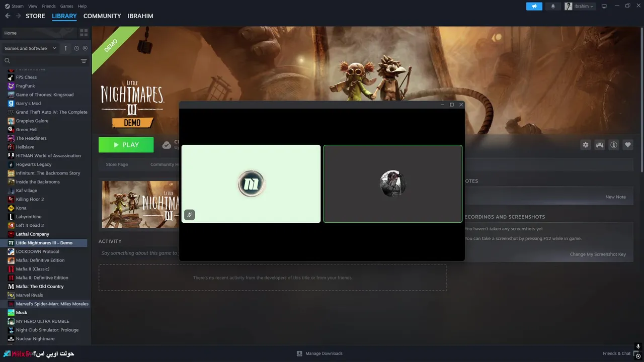The image size is (644, 362).
Task: Open the Store Page link
Action: (117, 164)
